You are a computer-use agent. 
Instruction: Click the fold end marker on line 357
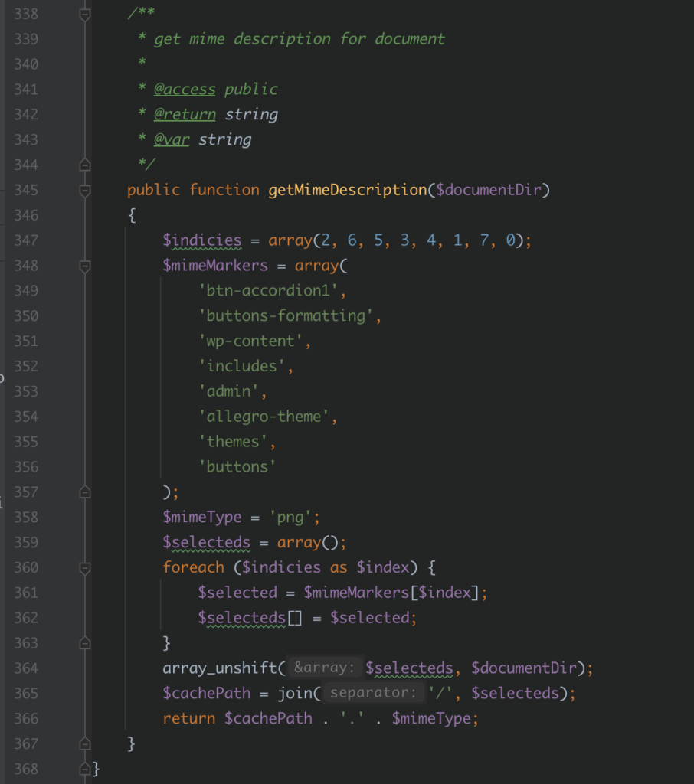pos(85,492)
